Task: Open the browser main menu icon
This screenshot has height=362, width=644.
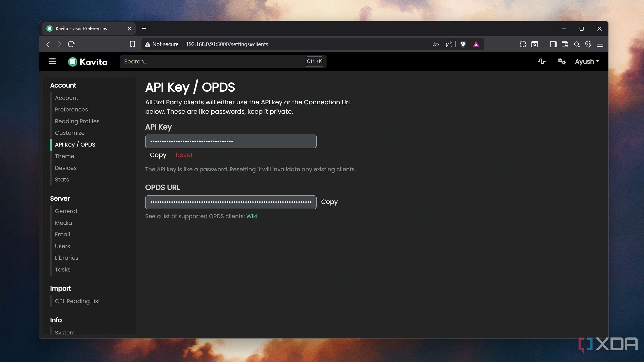Action: click(x=600, y=44)
